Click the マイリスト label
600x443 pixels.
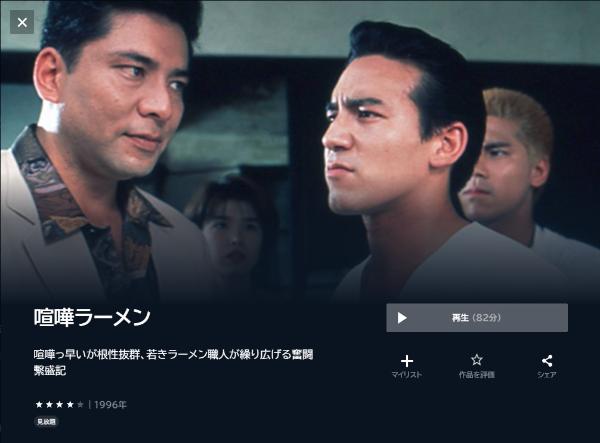coord(407,375)
